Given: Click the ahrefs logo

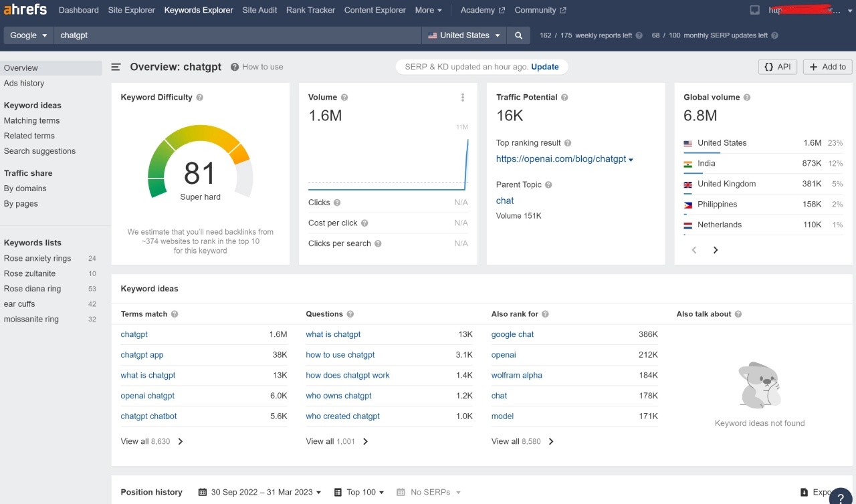Looking at the screenshot, I should point(25,10).
